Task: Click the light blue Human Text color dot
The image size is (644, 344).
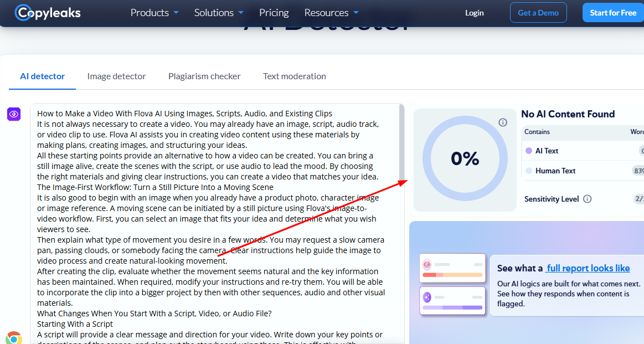Action: [529, 171]
